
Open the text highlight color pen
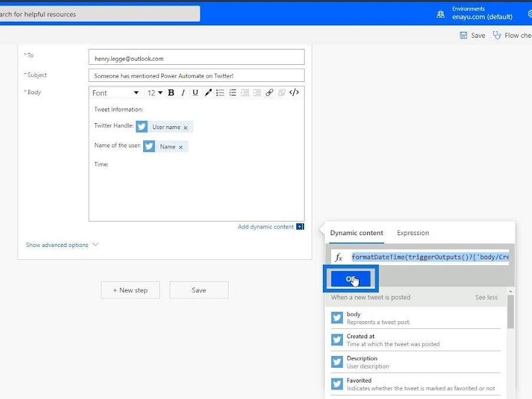208,93
